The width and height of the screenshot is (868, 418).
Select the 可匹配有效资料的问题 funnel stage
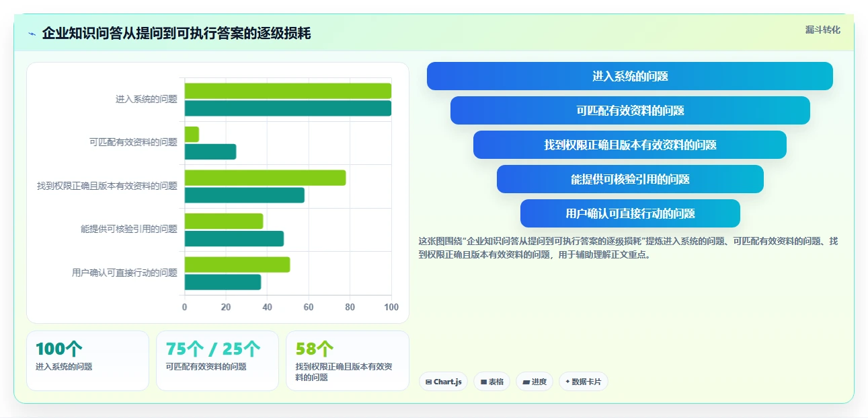[630, 110]
